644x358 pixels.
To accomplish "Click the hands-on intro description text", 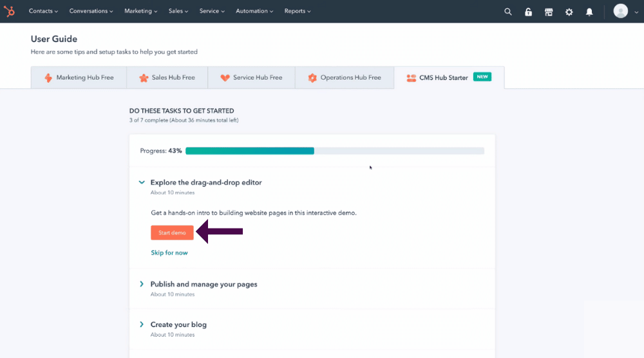I will (x=254, y=212).
